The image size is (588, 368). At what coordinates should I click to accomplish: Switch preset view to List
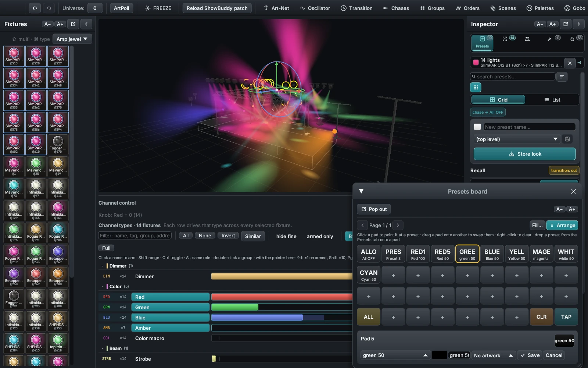pyautogui.click(x=552, y=100)
